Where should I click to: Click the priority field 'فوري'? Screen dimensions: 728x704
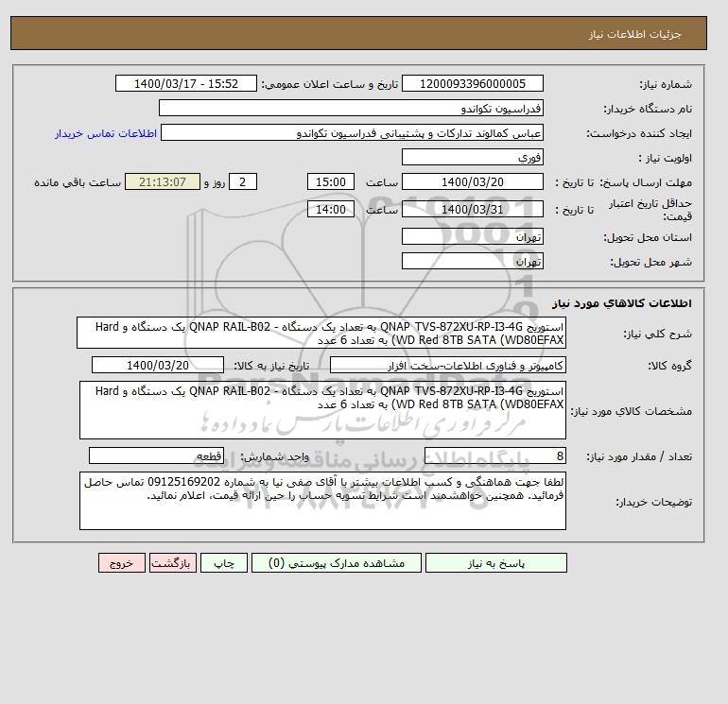472,157
